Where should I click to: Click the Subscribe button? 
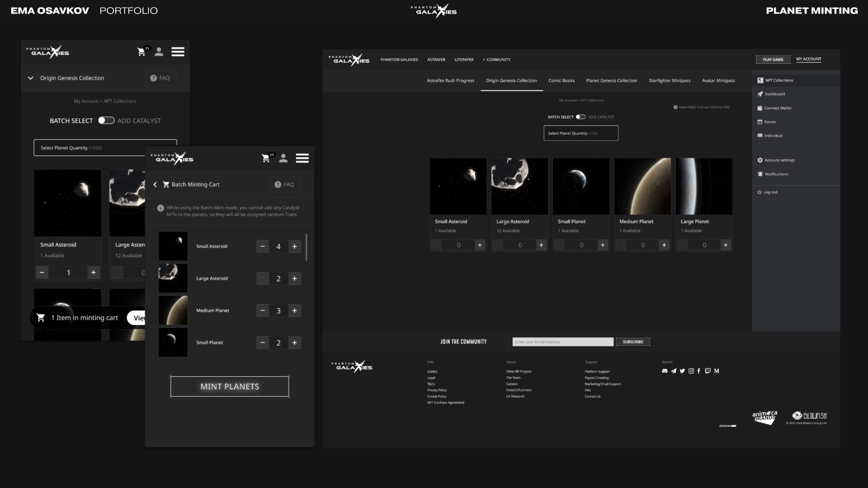[x=633, y=342]
